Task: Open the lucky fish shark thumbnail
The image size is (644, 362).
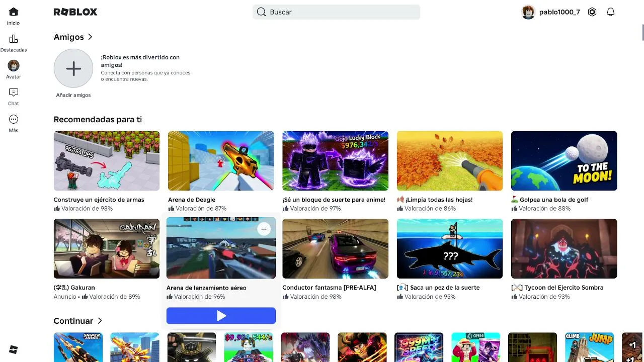Action: tap(450, 248)
